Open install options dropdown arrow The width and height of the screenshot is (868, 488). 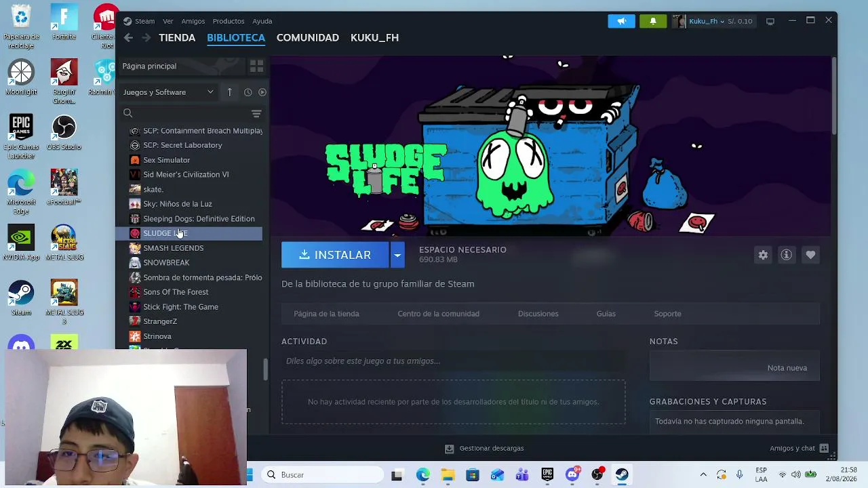(397, 255)
